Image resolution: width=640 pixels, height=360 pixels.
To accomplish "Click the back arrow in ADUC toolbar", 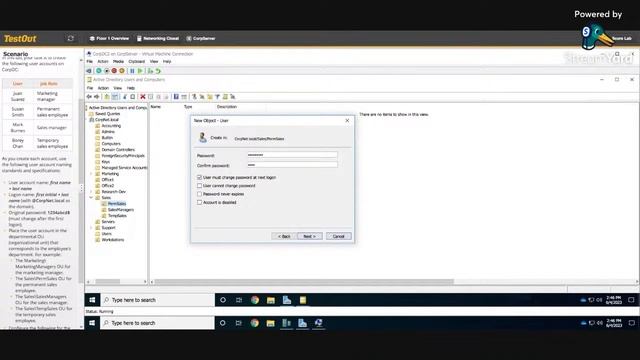I will pos(89,97).
